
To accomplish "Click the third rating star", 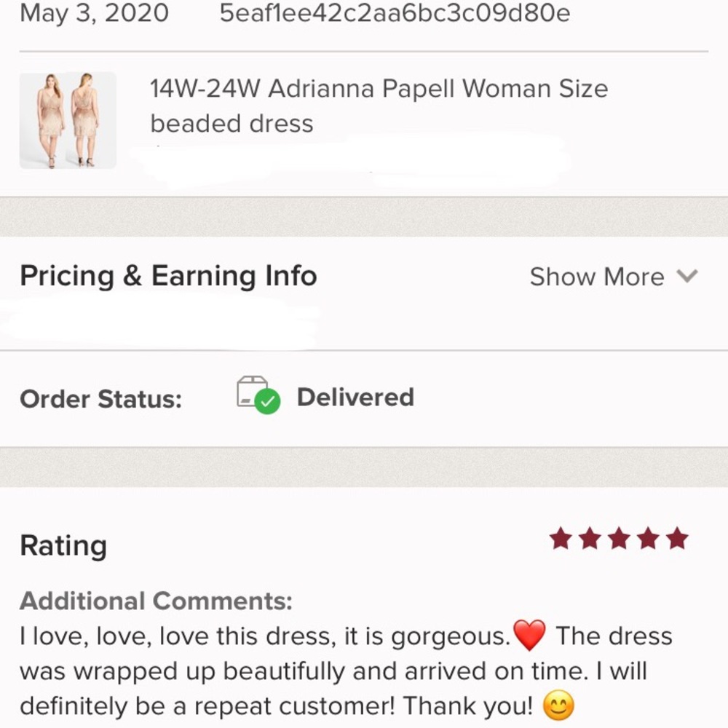I will [x=619, y=539].
